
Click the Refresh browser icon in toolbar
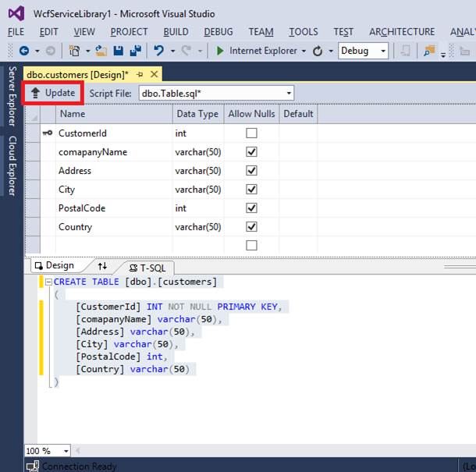(x=318, y=51)
